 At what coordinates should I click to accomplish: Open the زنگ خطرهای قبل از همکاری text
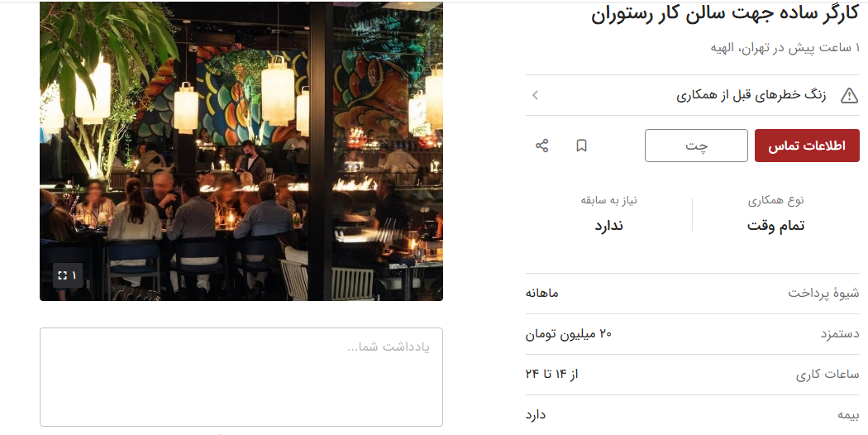(x=751, y=95)
